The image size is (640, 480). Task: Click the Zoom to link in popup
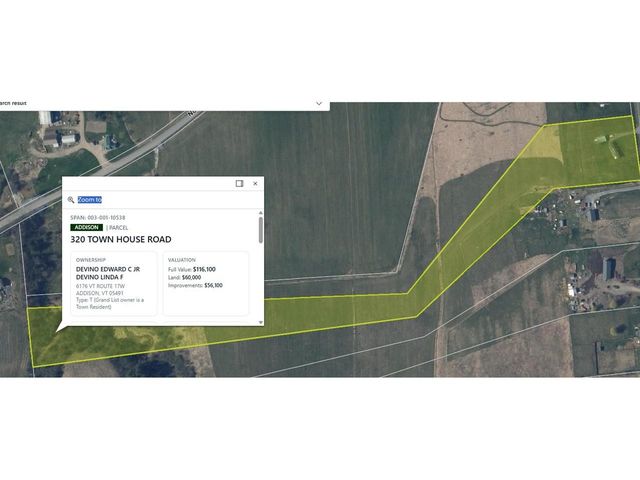tap(90, 200)
